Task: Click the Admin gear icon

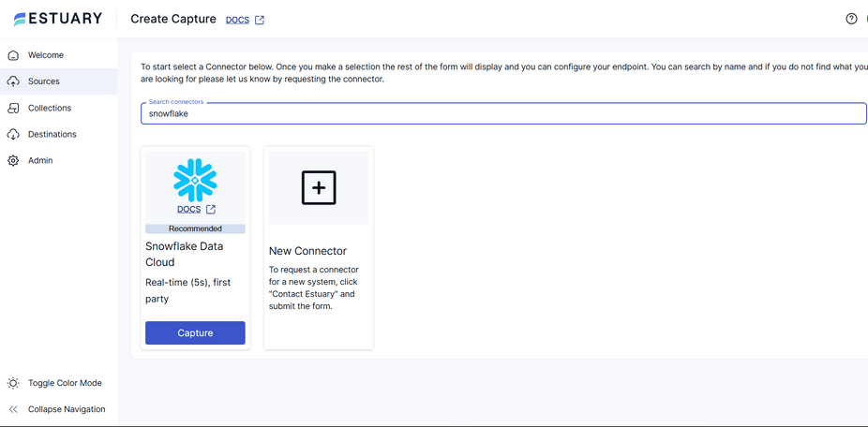Action: pyautogui.click(x=13, y=160)
